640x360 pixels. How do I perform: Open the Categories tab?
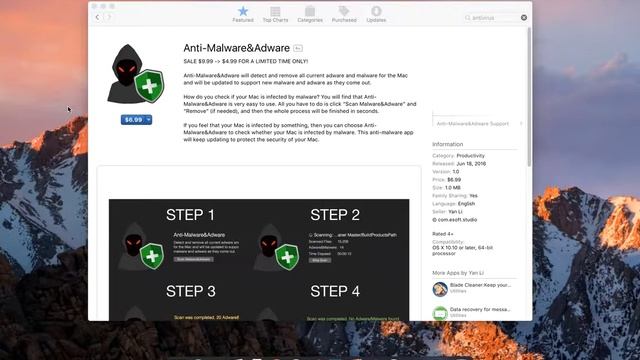tap(310, 14)
